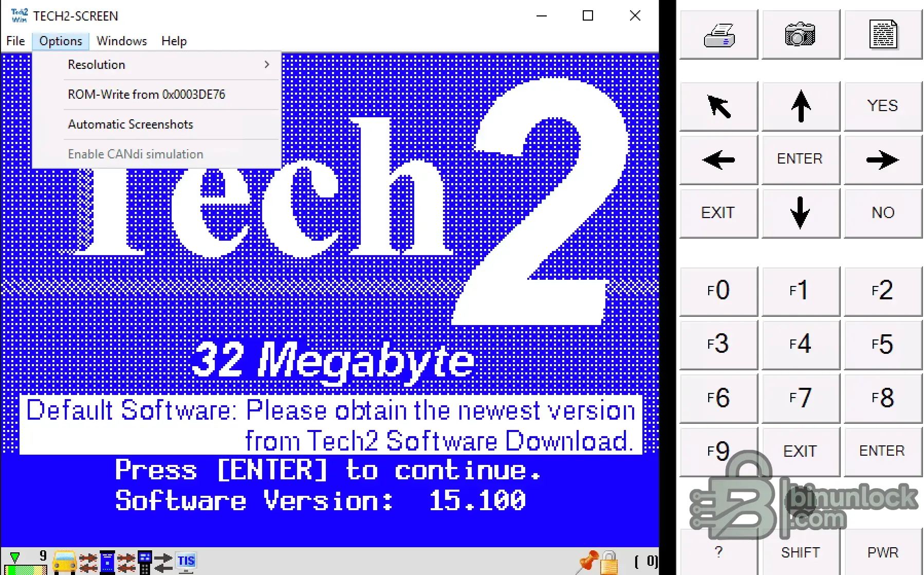The image size is (924, 575).
Task: Click the TIS monitor icon in status bar
Action: (x=186, y=562)
